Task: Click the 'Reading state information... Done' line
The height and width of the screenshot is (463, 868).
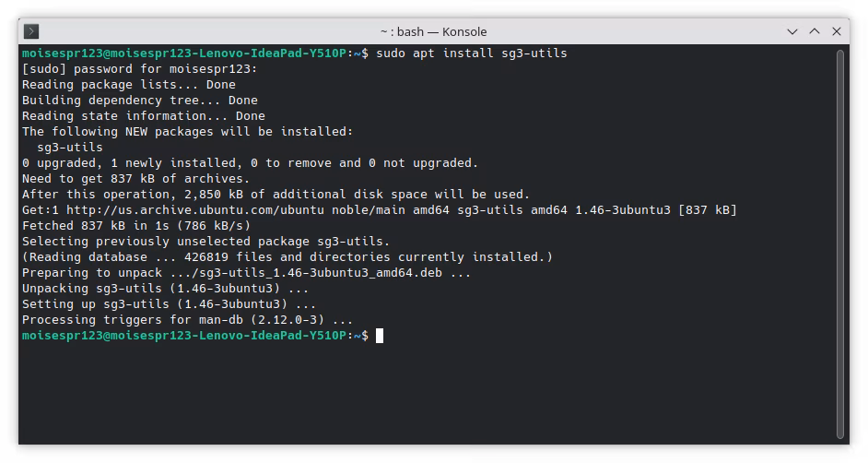Action: (x=144, y=116)
